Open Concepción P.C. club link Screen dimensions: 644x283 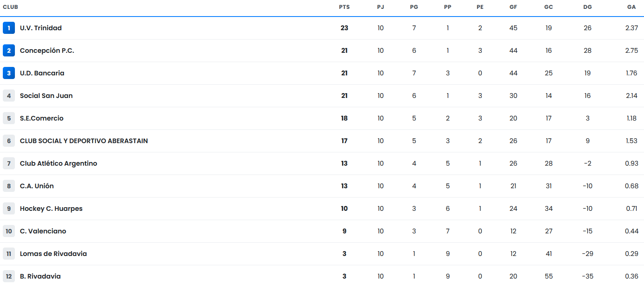pos(47,50)
